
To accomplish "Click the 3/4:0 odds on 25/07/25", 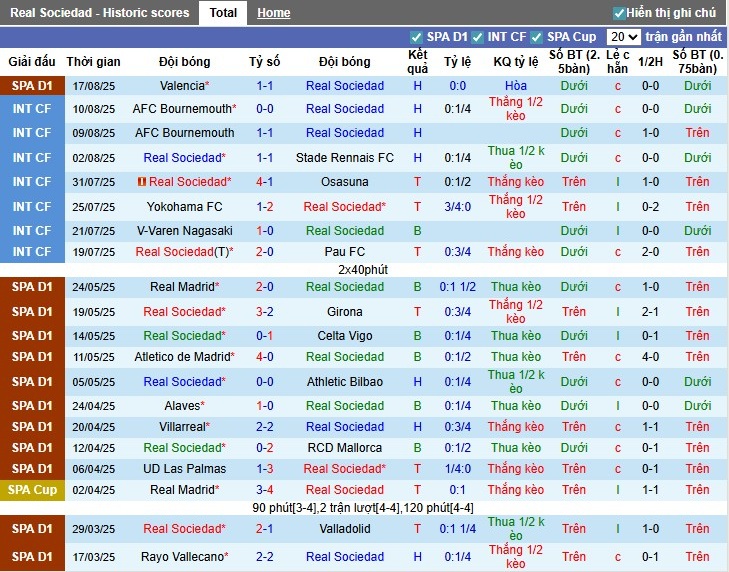I will coord(457,207).
